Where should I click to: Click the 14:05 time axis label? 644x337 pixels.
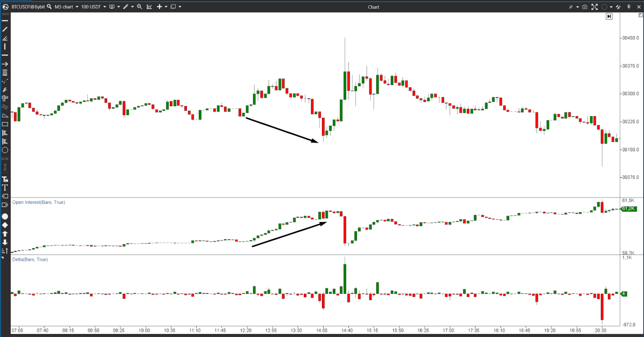pos(322,331)
